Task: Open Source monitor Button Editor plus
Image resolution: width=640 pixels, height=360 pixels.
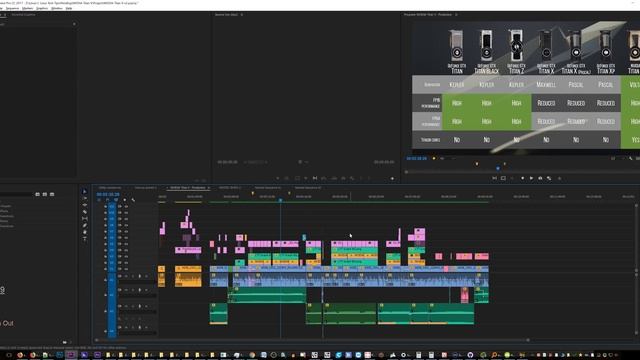Action: [x=392, y=178]
